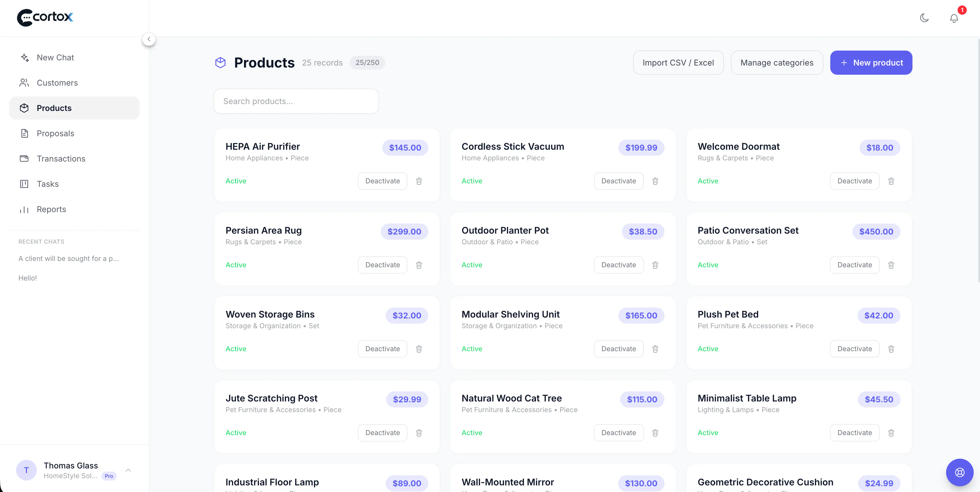
Task: Deactivate Welcome Doormat
Action: 854,181
